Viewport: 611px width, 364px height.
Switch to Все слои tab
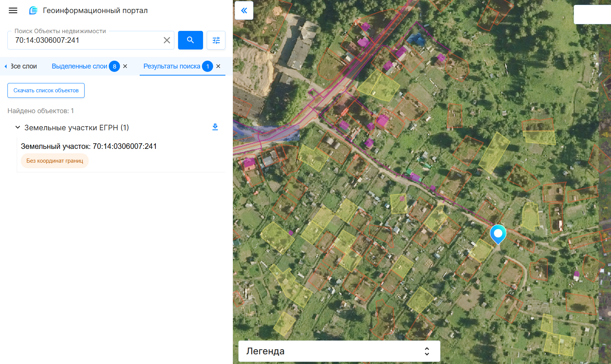[23, 66]
